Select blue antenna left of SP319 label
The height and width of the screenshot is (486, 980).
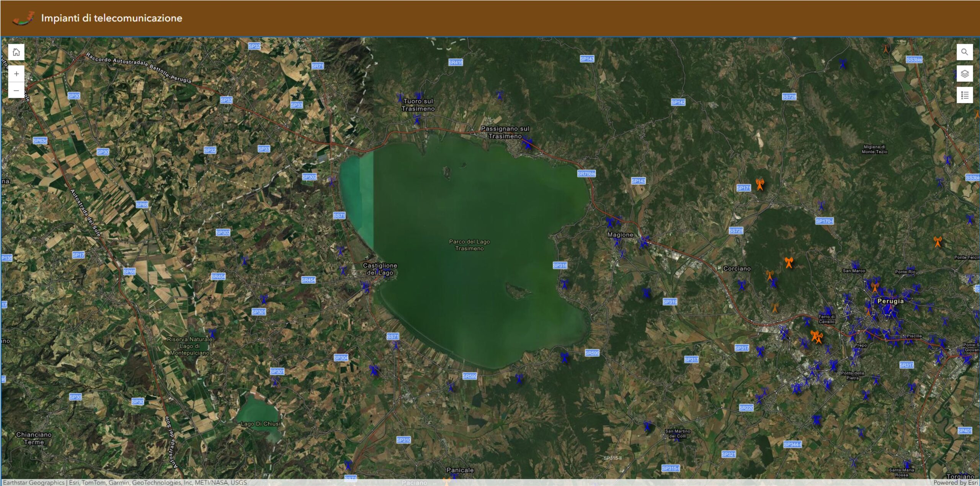[x=647, y=293]
